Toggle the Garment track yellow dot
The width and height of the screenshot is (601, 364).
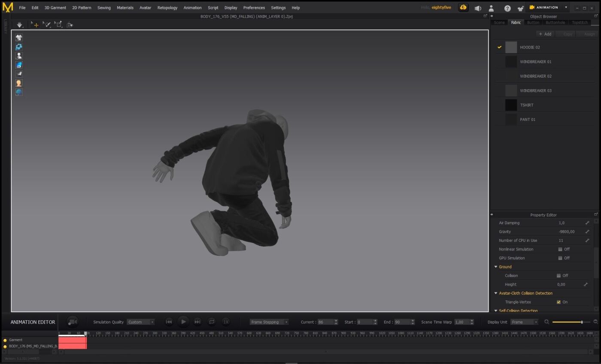click(x=5, y=340)
